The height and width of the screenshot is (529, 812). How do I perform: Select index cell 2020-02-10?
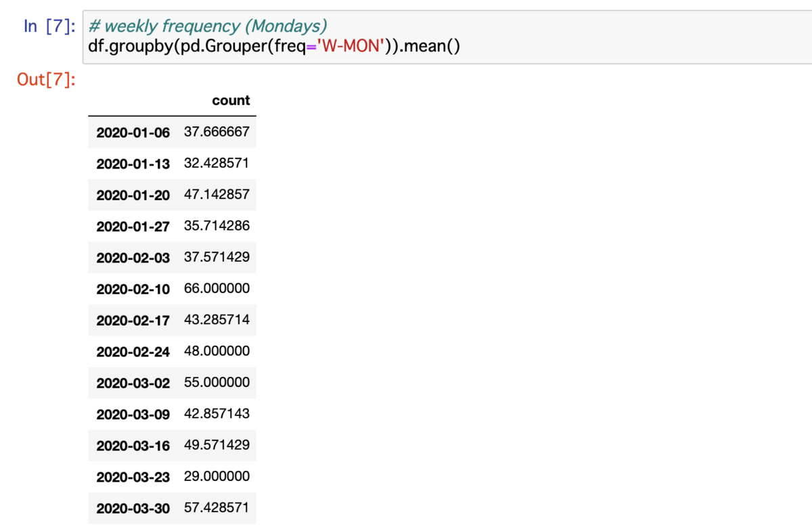[x=133, y=289]
